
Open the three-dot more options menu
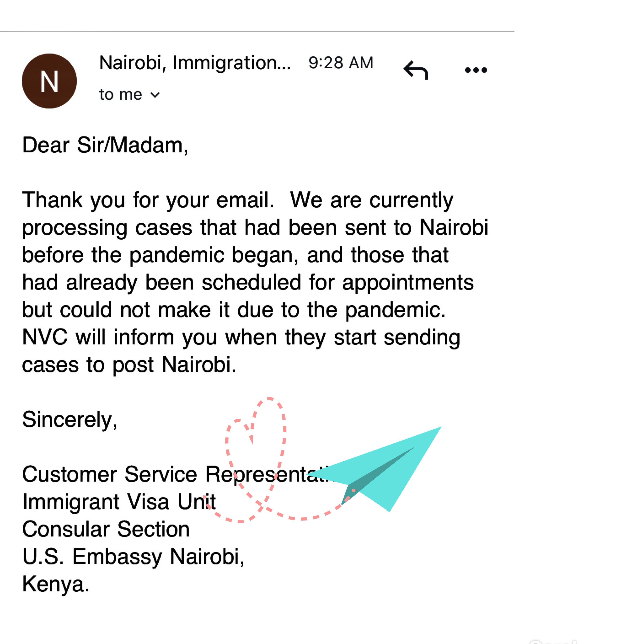476,70
